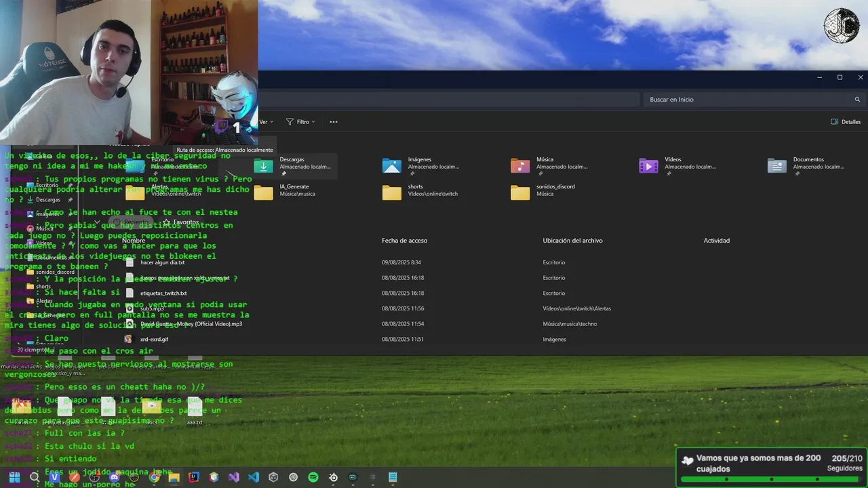Click location Música\musica\techno
Viewport: 868px width, 488px height.
pos(570,324)
